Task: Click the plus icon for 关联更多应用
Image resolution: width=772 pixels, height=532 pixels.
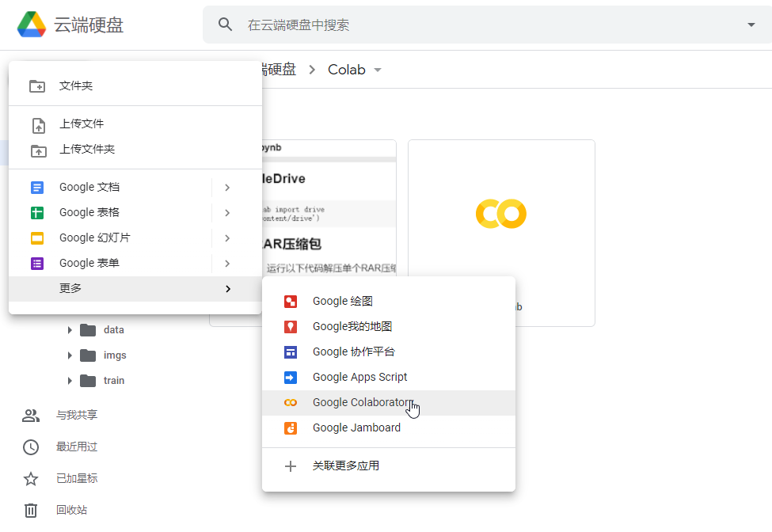Action: tap(291, 466)
